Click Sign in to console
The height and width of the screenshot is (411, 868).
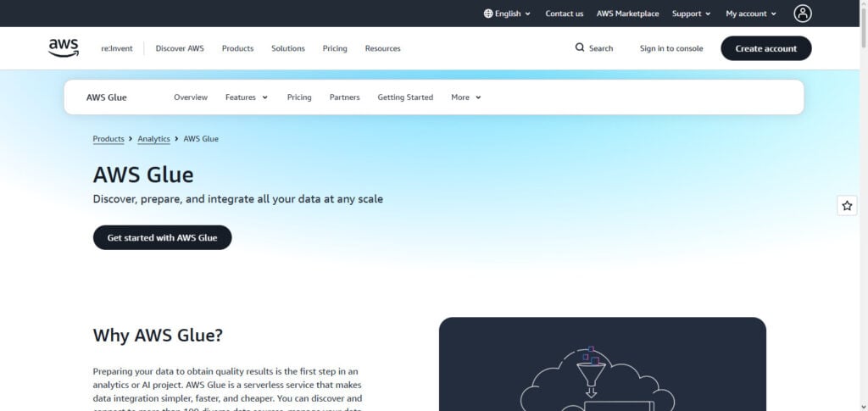click(x=671, y=48)
